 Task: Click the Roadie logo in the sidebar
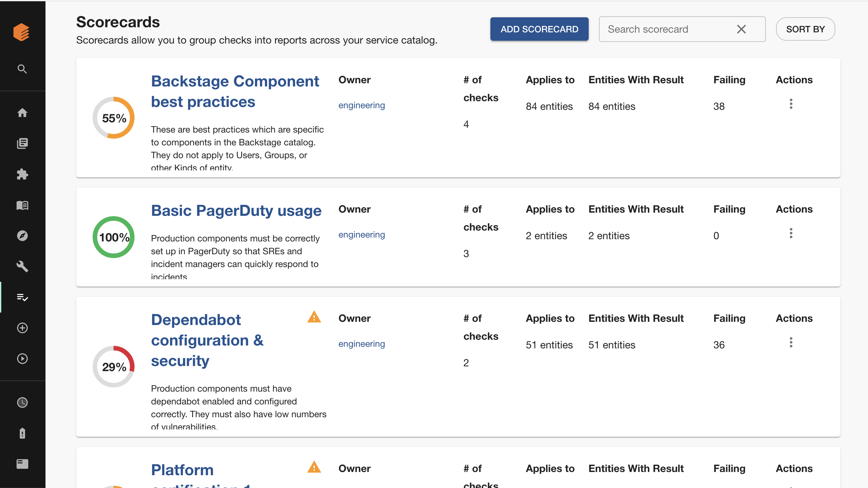click(x=22, y=32)
